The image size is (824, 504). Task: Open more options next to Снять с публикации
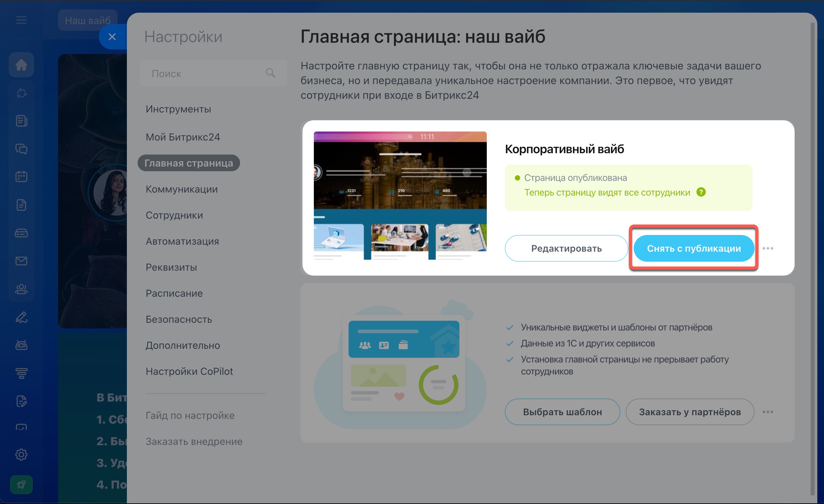(768, 248)
